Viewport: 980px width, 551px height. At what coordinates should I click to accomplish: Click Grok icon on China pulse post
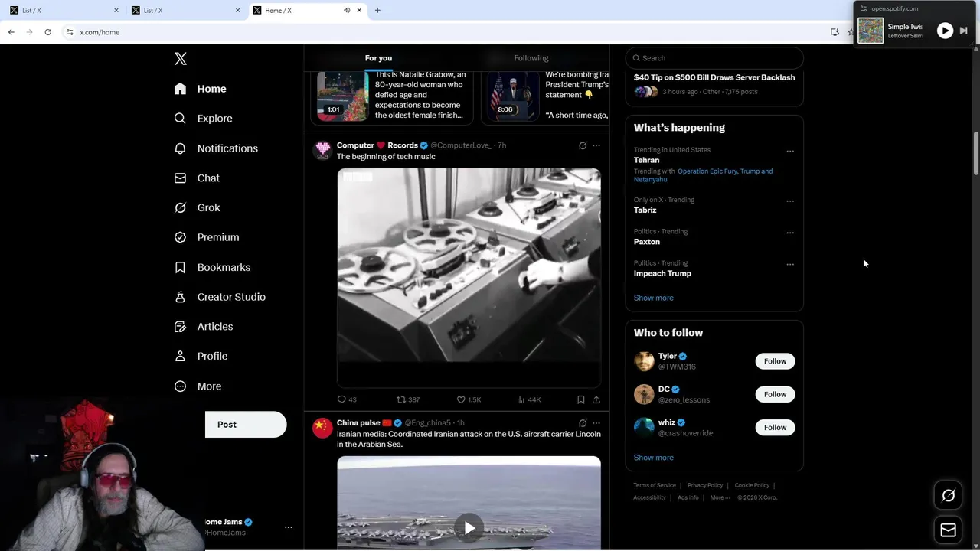(583, 423)
